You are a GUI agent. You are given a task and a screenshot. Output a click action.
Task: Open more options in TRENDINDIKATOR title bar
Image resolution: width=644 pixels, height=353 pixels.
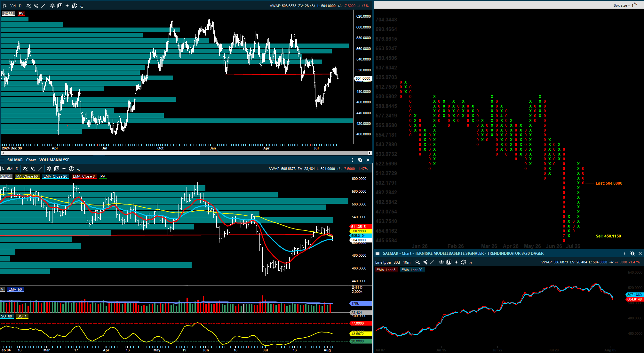625,253
